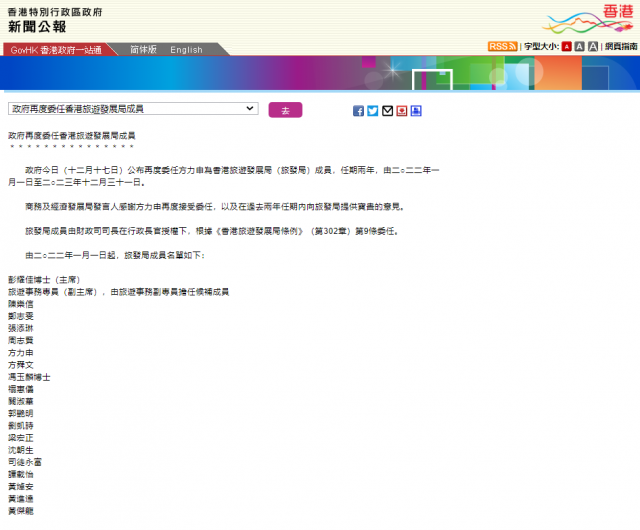Select the red default font size A
Image resolution: width=640 pixels, height=530 pixels.
pyautogui.click(x=567, y=47)
